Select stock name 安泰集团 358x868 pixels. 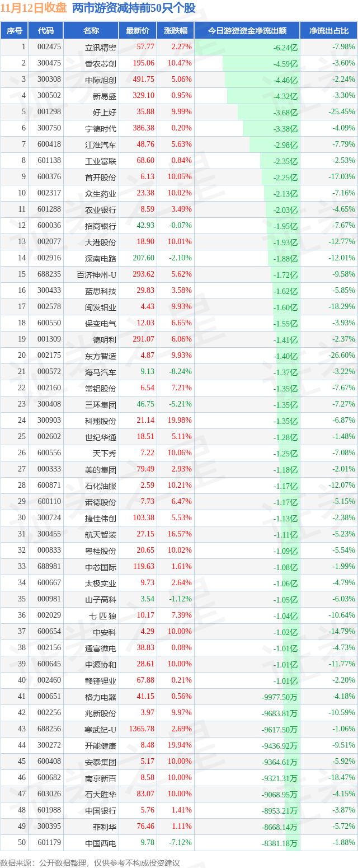[101, 762]
